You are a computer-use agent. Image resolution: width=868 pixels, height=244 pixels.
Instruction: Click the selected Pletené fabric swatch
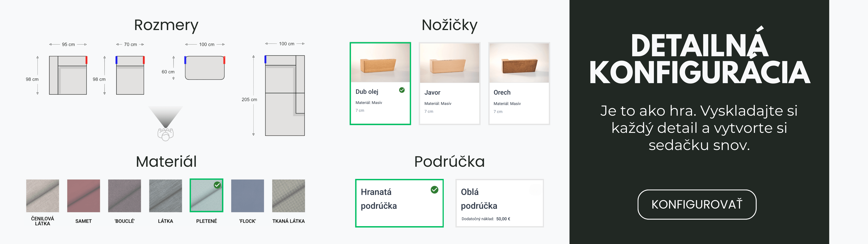coord(206,196)
